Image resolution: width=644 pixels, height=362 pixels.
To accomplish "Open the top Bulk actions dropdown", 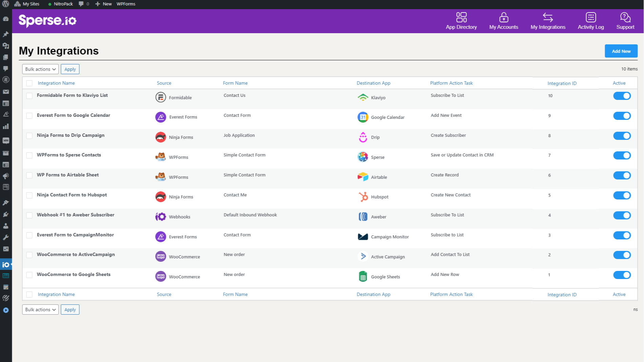I will click(40, 69).
